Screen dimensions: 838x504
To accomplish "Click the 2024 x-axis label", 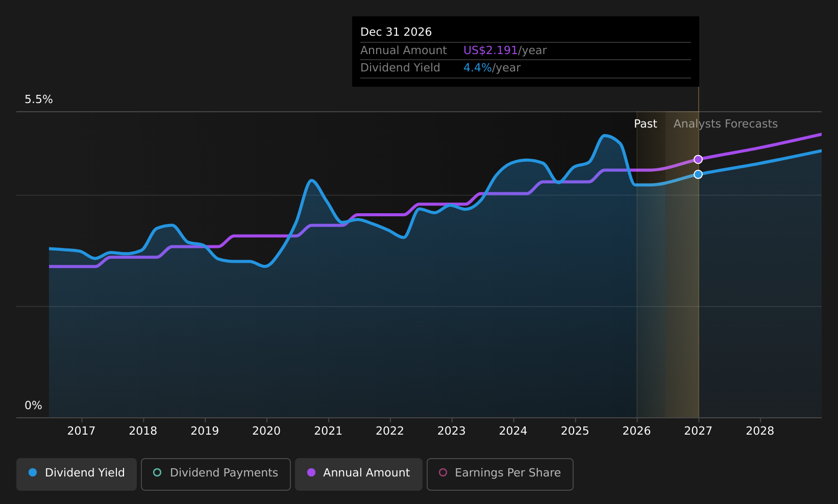I will click(513, 431).
